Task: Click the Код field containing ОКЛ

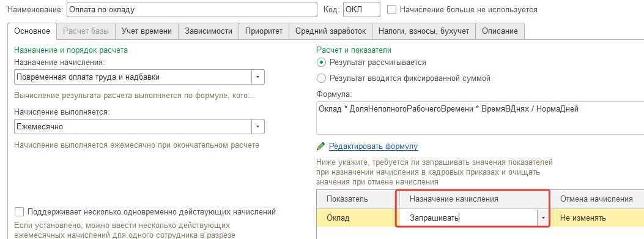Action: click(361, 9)
